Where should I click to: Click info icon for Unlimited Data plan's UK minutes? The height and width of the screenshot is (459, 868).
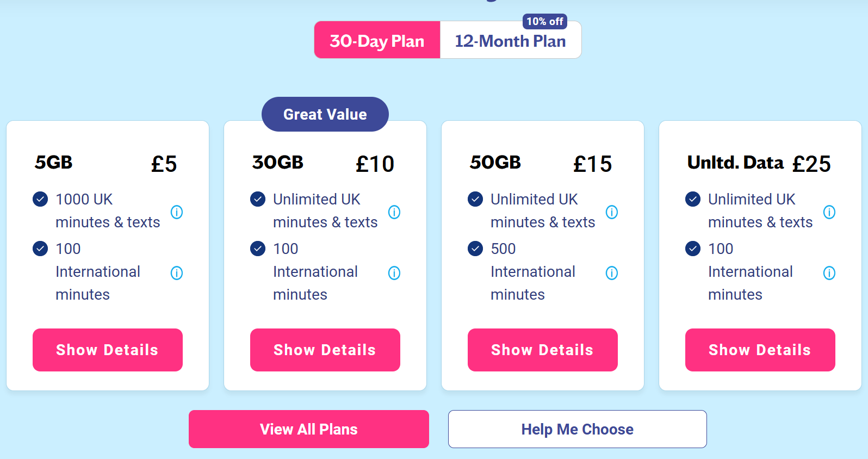829,212
